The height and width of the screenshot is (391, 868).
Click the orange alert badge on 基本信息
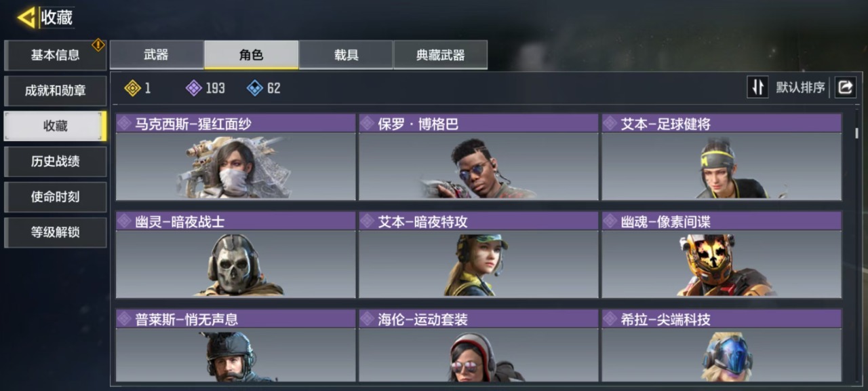(98, 45)
